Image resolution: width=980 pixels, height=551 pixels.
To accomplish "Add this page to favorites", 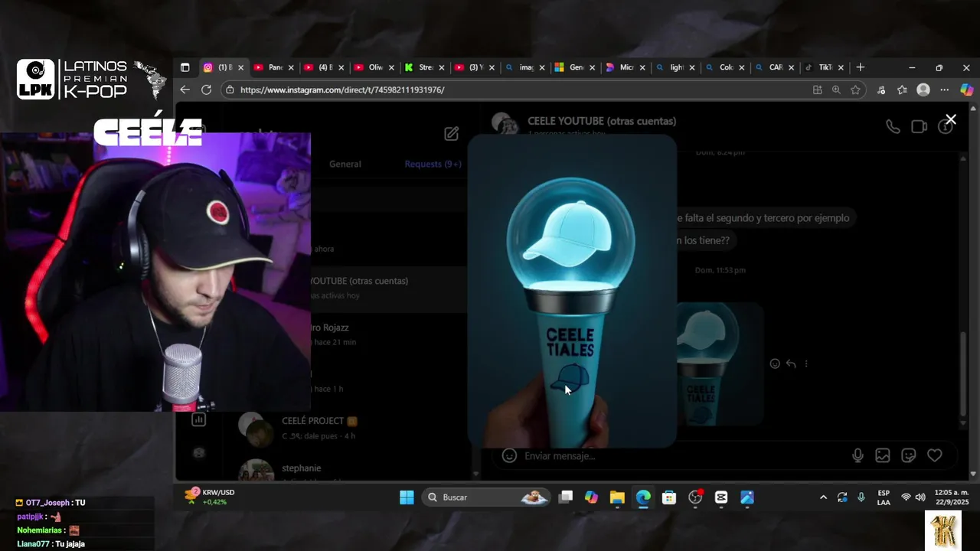I will [855, 90].
